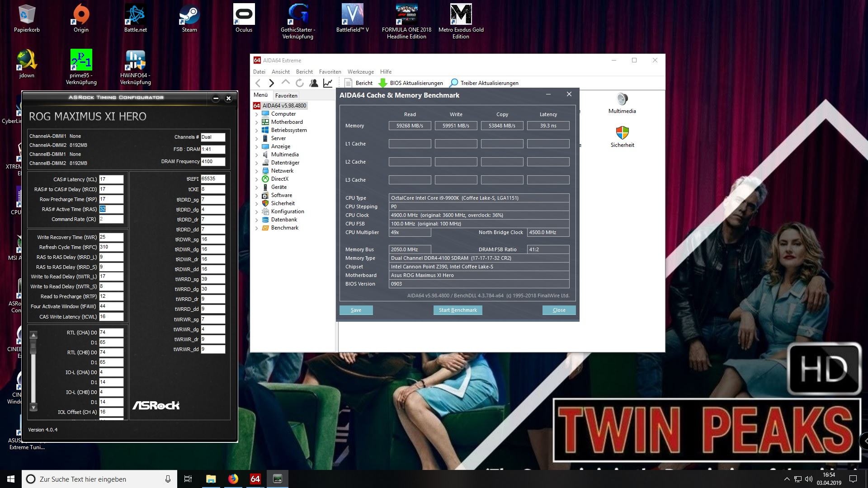Click the AIDA64 forward navigation arrow
Screen dimensions: 868x488
[271, 83]
